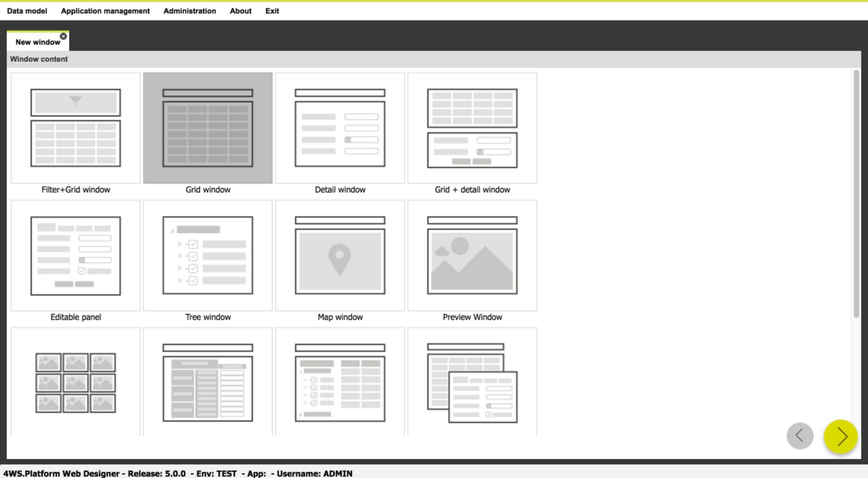The width and height of the screenshot is (868, 478).
Task: Choose the Detail window template icon
Action: pyautogui.click(x=340, y=128)
